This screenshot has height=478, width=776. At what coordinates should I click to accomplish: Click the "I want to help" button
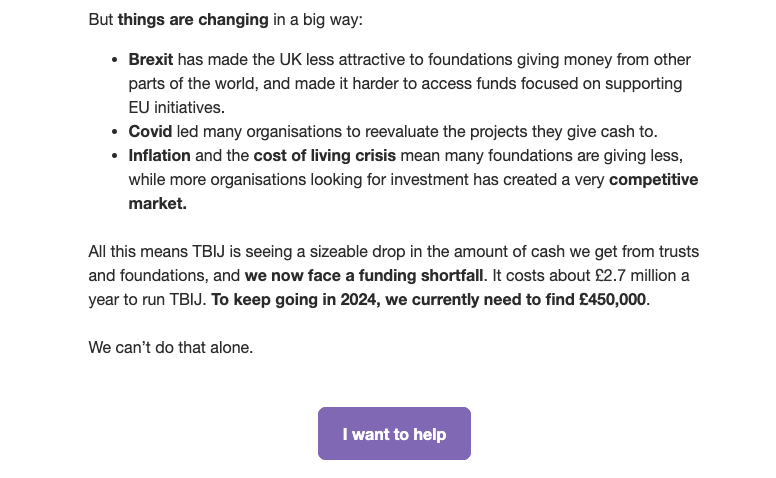coord(394,434)
